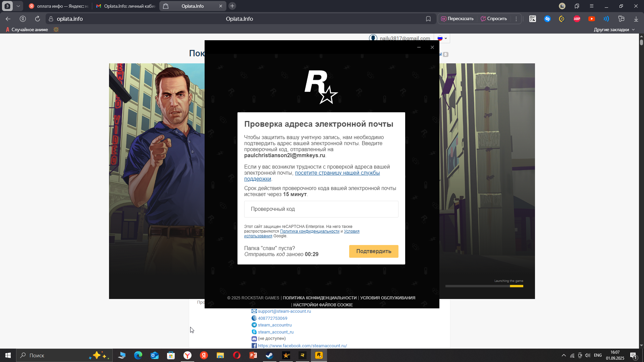Screen dimensions: 644x362
Task: Open Microsoft Edge from taskbar
Action: point(138,355)
